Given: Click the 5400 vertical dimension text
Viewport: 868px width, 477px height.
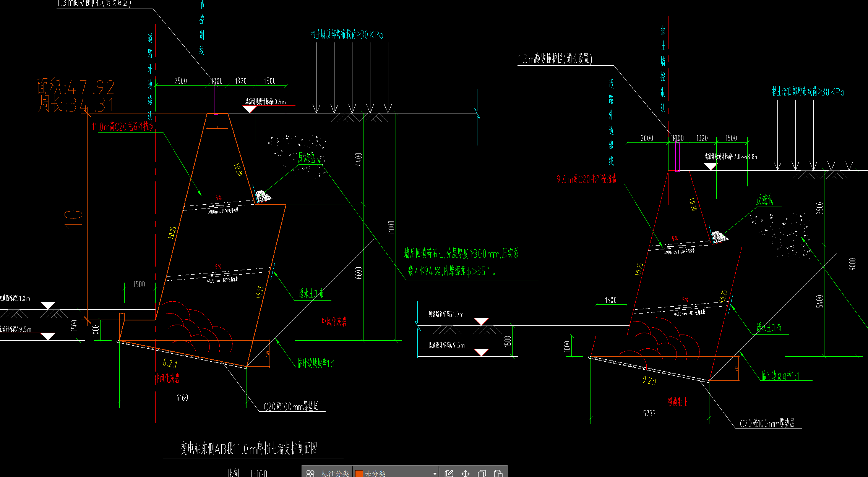Looking at the screenshot, I should [819, 301].
